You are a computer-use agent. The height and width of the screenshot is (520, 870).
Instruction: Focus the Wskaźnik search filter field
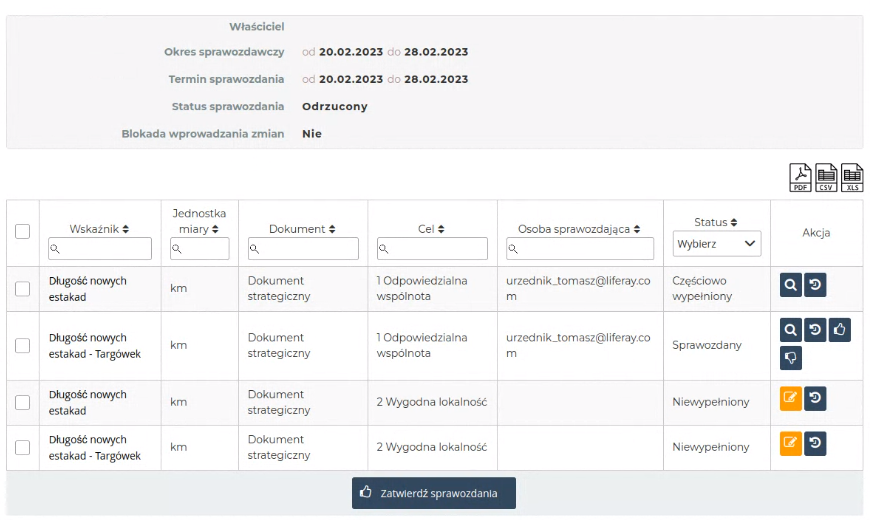(100, 248)
